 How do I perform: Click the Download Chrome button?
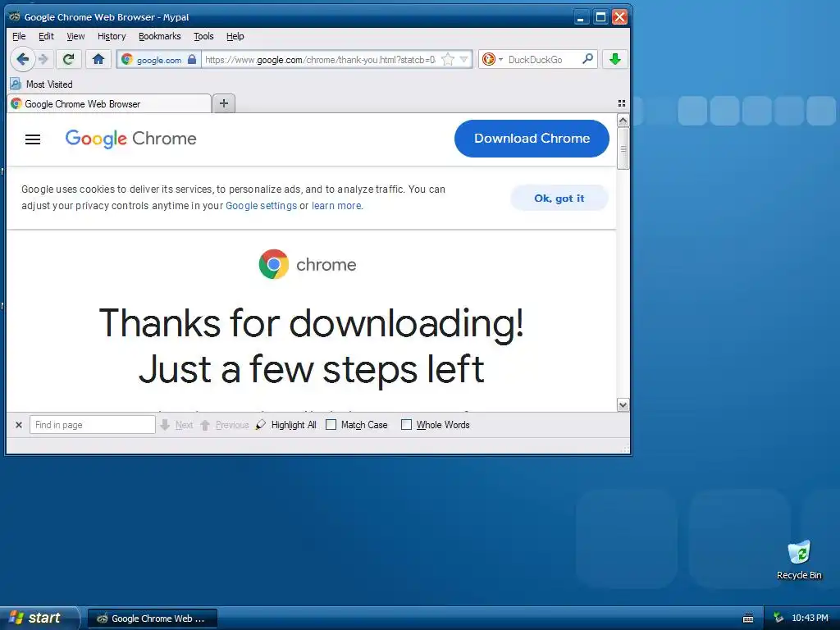(532, 139)
